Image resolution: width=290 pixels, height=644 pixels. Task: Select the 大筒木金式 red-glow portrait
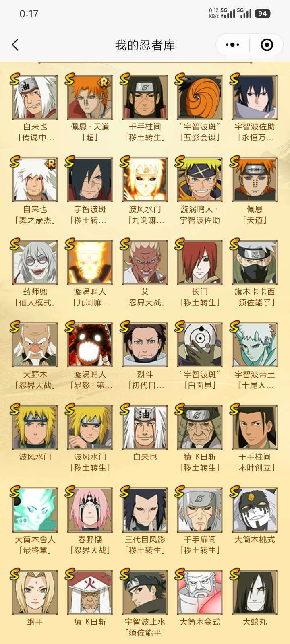(200, 592)
